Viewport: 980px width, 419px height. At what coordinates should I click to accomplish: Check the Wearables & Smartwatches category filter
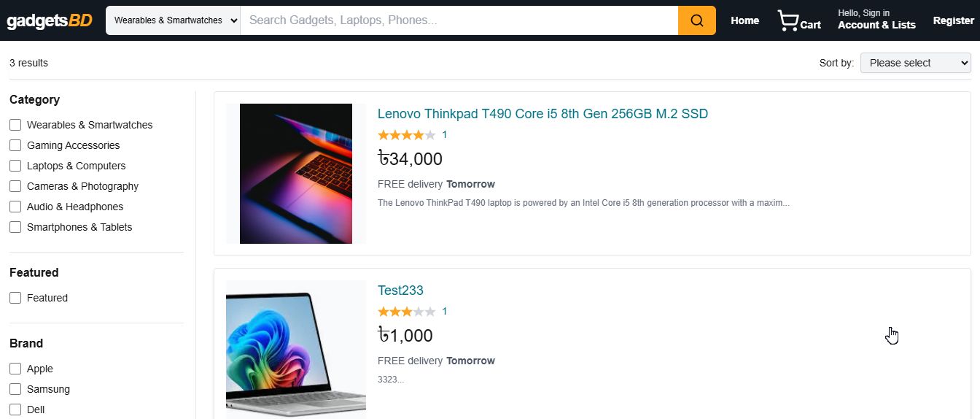15,125
